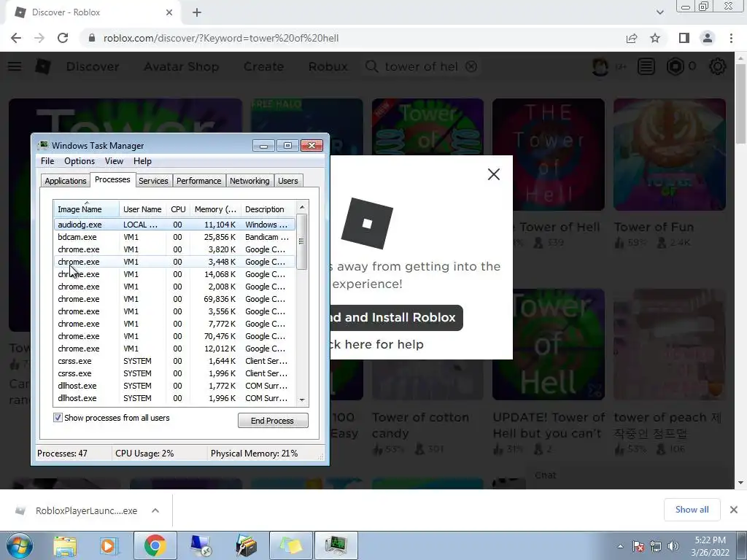Open Roblox hamburger navigation menu

pyautogui.click(x=15, y=66)
